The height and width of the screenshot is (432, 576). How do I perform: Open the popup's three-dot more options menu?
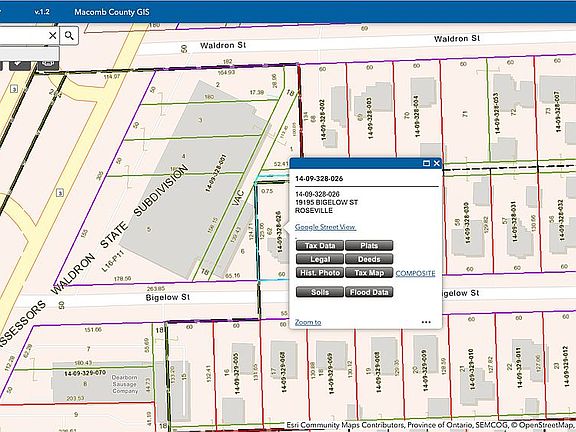coord(426,322)
